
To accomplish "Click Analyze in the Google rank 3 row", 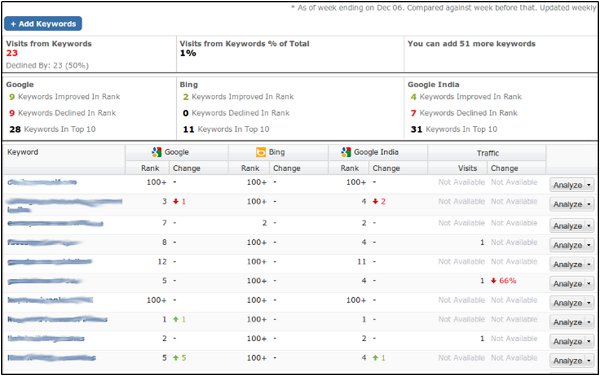I will 567,205.
